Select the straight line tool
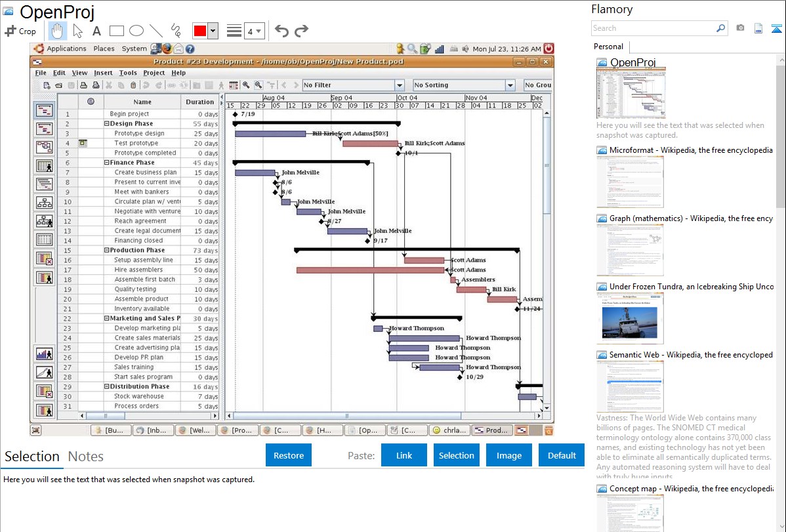786x532 pixels. coord(156,31)
